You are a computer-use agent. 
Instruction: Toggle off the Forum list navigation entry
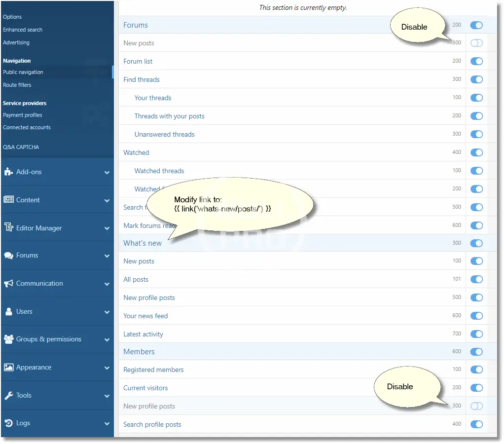click(476, 62)
